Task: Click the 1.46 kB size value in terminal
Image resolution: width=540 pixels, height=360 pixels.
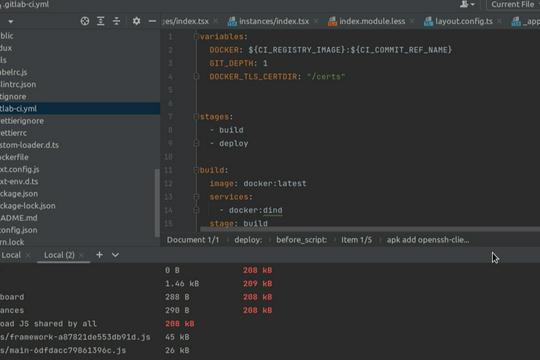Action: (x=182, y=284)
